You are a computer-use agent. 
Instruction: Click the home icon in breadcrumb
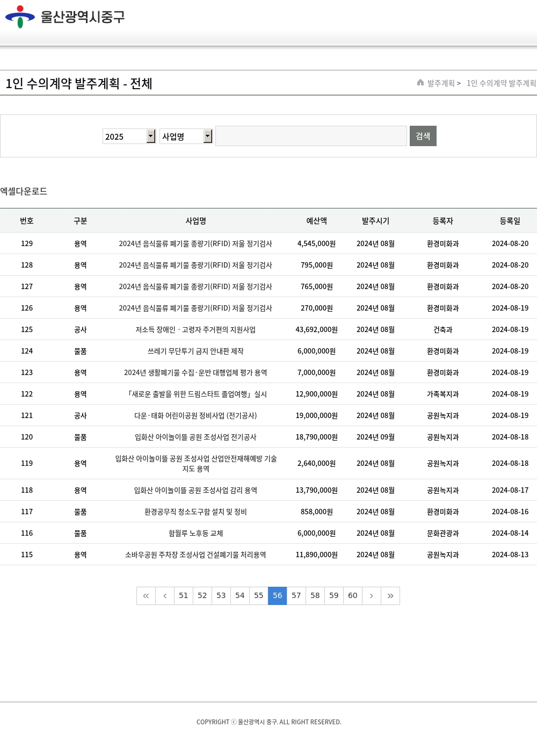[420, 83]
